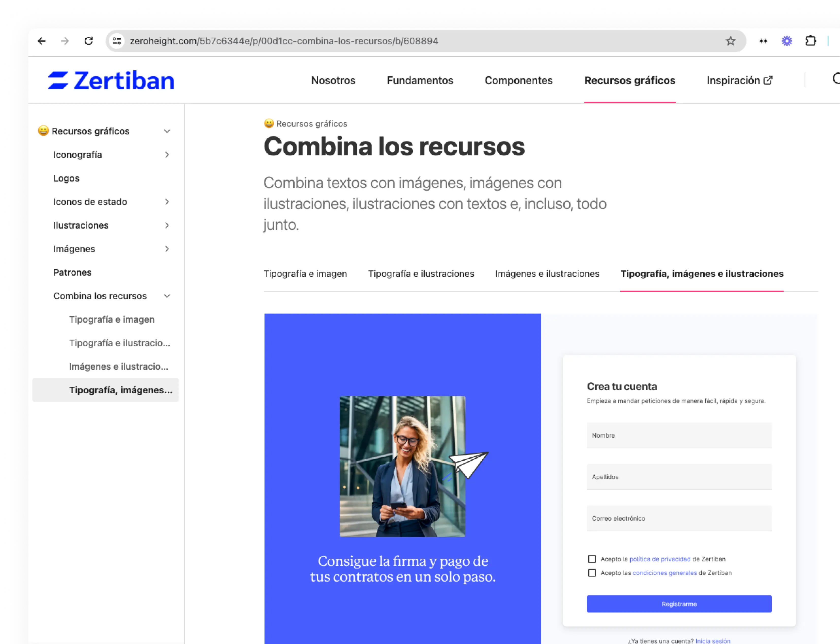Screen dimensions: 840x644
Task: Reload the current page
Action: [89, 41]
